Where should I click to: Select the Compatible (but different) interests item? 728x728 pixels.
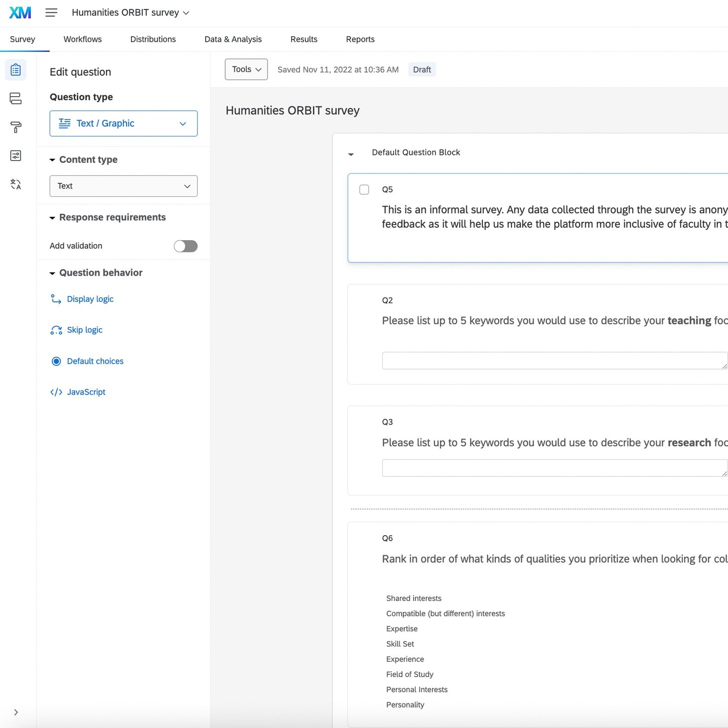click(x=445, y=614)
